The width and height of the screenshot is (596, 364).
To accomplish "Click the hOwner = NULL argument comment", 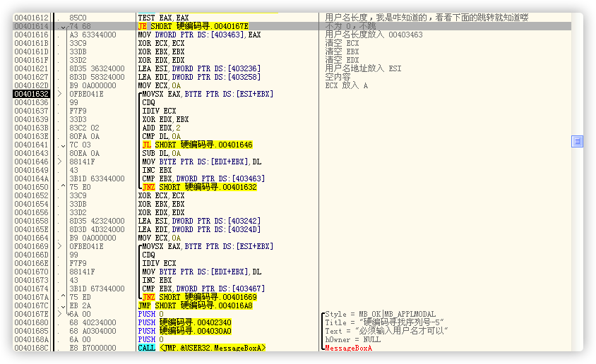I will click(x=352, y=339).
